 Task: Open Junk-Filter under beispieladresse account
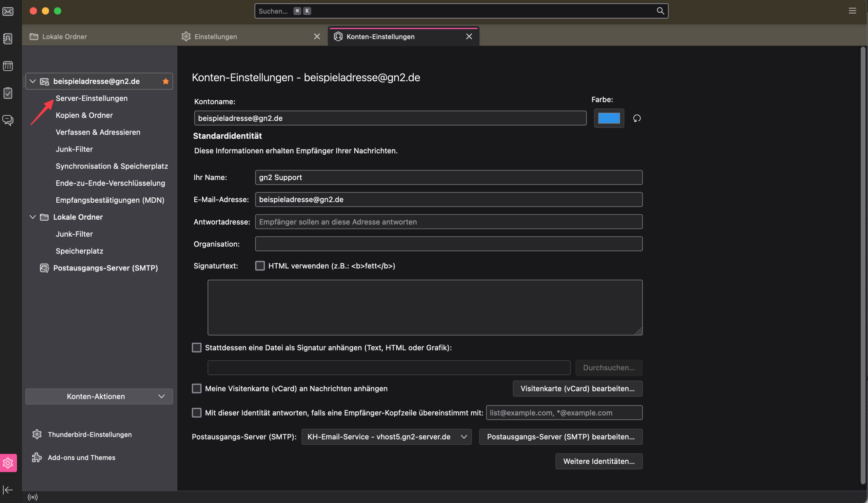(74, 149)
